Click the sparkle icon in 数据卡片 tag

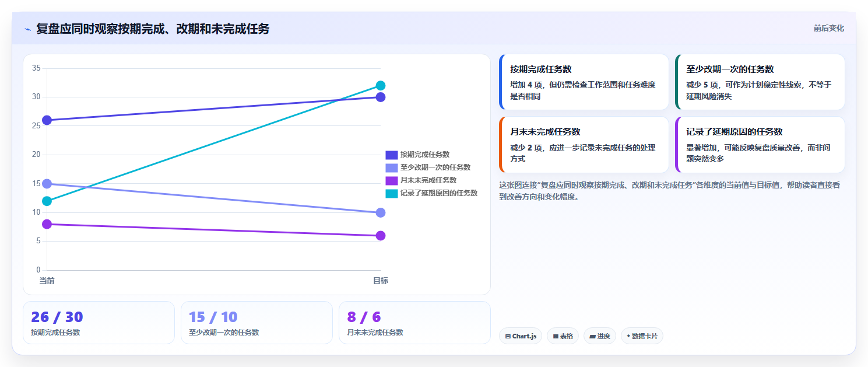(x=628, y=336)
